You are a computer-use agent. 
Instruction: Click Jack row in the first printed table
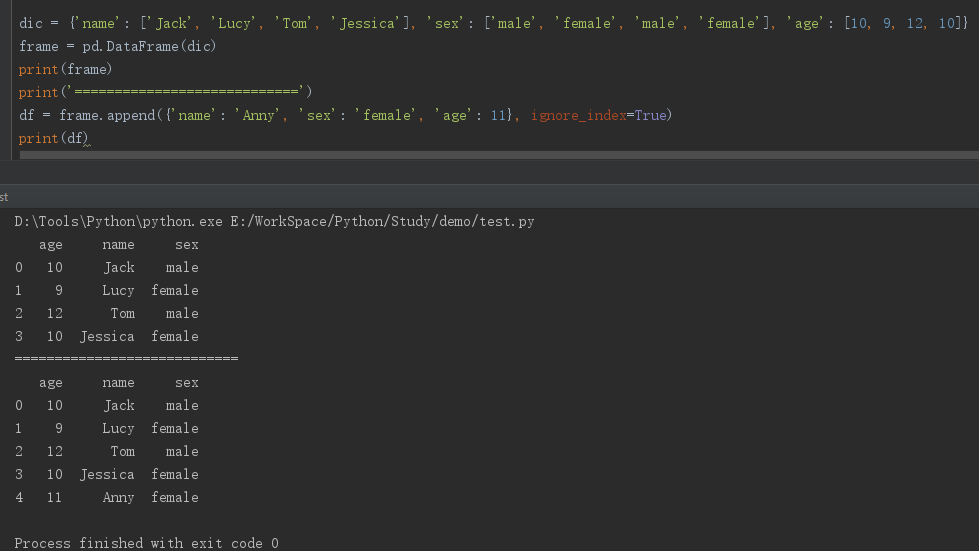pos(107,267)
